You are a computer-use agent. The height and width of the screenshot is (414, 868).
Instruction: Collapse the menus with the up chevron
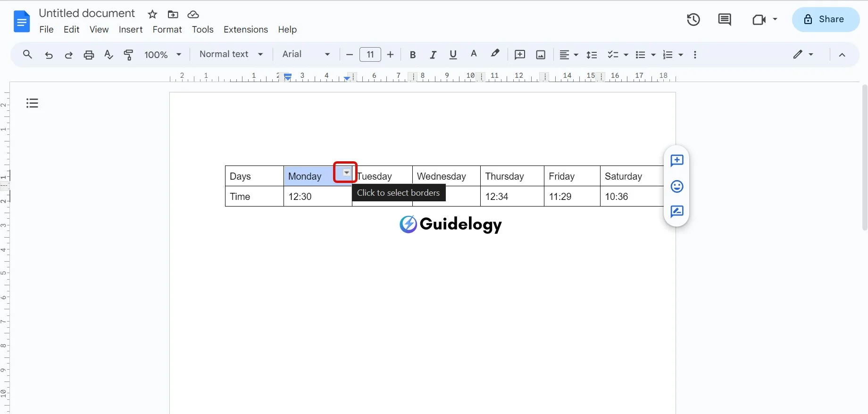(x=842, y=55)
